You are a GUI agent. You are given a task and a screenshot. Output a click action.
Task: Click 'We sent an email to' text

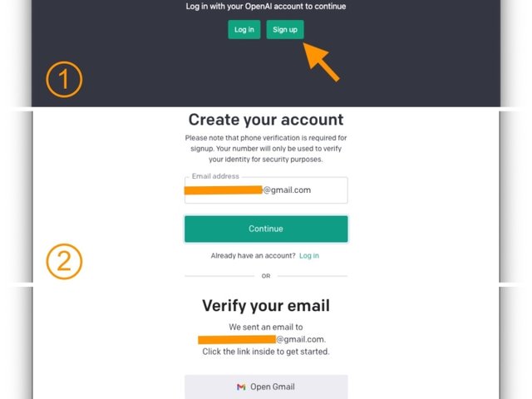266,327
